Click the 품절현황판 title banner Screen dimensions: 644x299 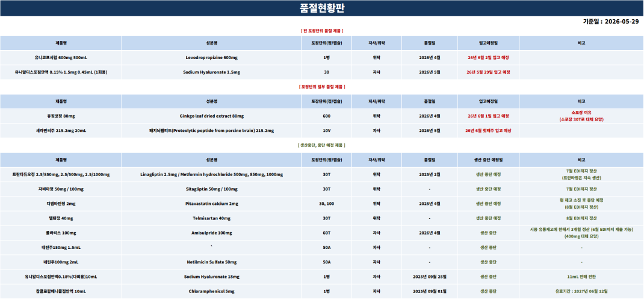pos(322,8)
